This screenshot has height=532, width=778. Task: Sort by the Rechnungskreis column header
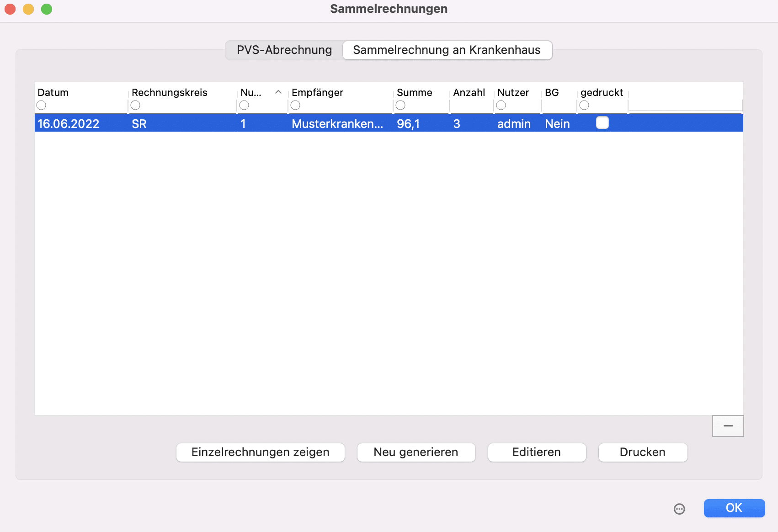point(170,92)
